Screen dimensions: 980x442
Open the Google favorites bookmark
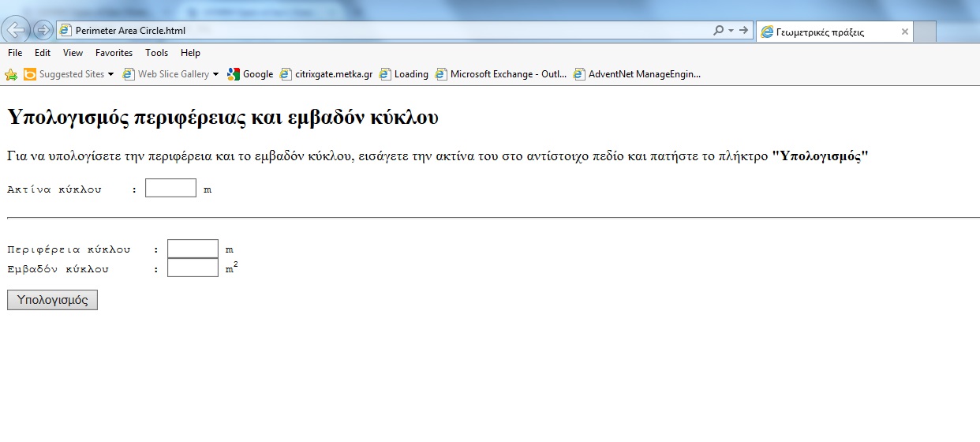(250, 74)
